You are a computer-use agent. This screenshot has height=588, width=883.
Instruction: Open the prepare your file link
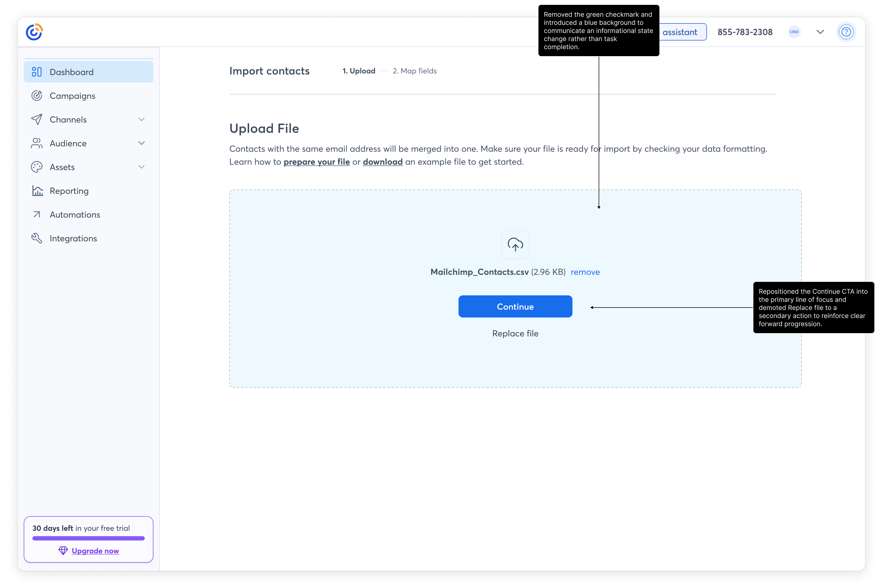point(316,162)
